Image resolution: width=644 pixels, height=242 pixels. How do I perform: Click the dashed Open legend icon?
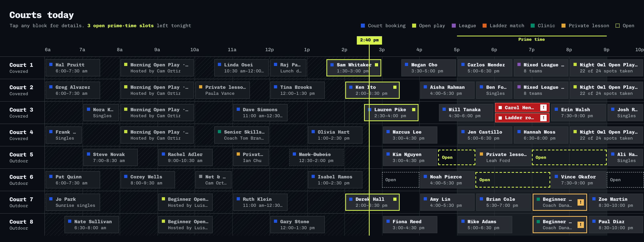pyautogui.click(x=618, y=25)
